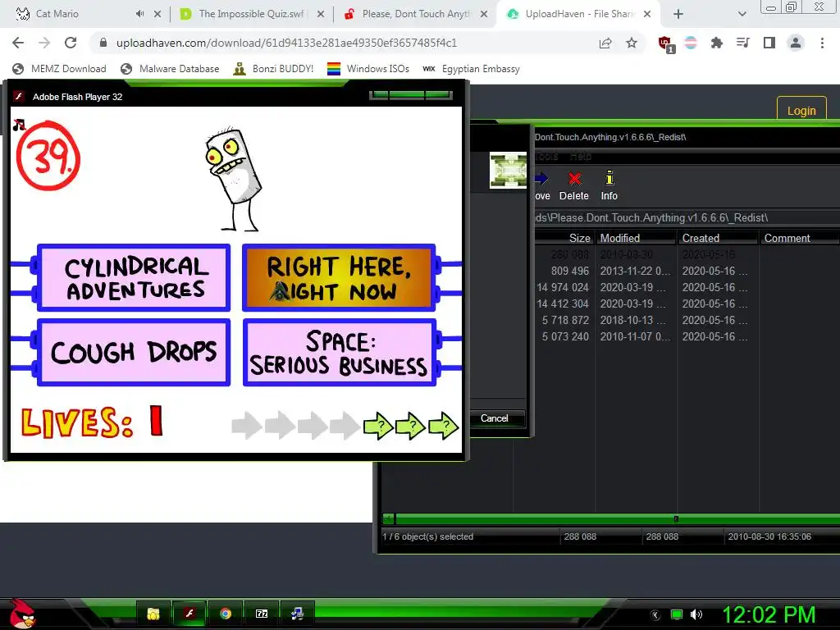Viewport: 840px width, 630px height.
Task: Bookmark this page with the star
Action: (x=632, y=43)
